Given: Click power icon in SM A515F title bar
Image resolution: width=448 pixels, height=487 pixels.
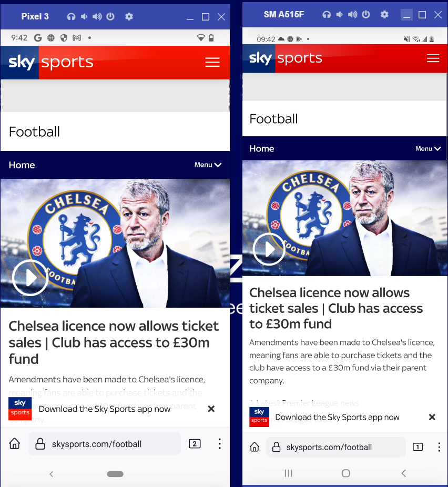Looking at the screenshot, I should (366, 14).
